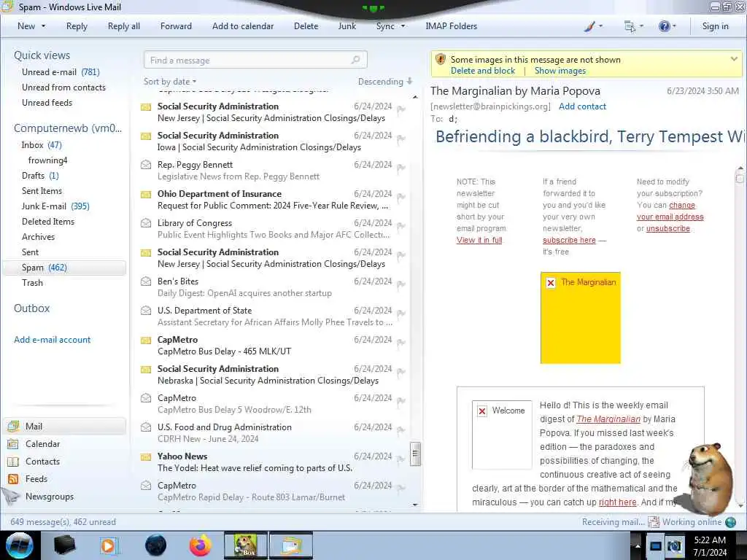Click the Working online globe icon in the status bar
This screenshot has width=747, height=560.
(731, 522)
